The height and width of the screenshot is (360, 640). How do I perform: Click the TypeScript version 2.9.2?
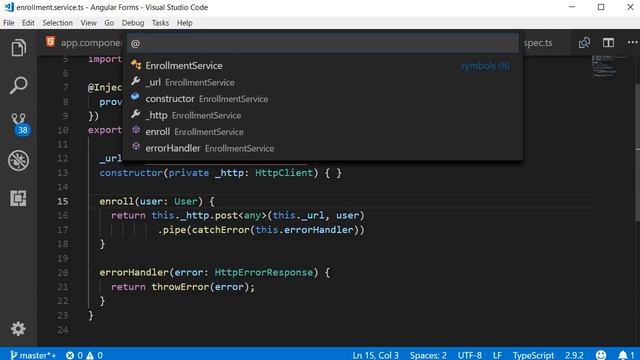[574, 355]
